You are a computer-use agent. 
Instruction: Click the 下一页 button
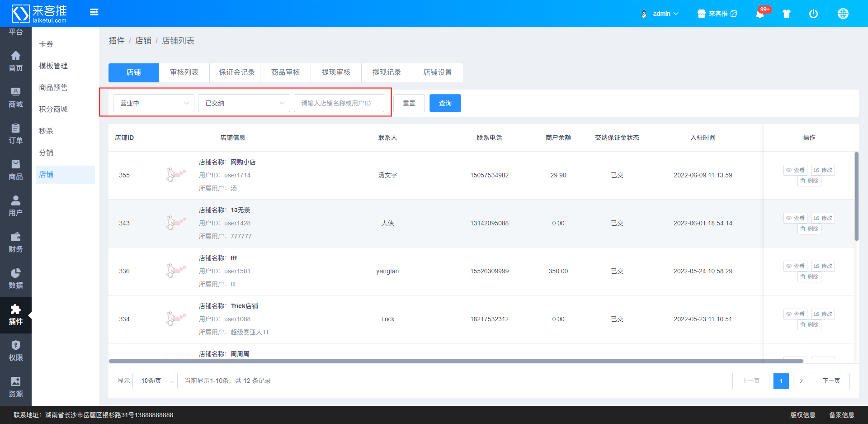[x=831, y=381]
